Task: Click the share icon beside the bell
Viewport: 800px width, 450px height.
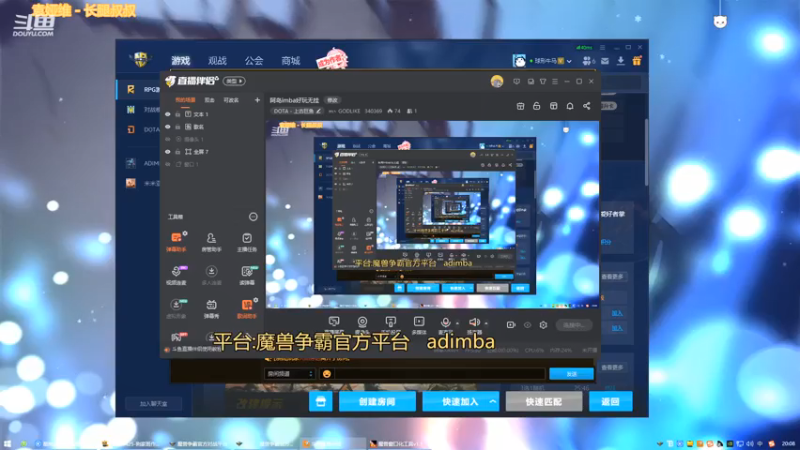Action: (x=586, y=106)
